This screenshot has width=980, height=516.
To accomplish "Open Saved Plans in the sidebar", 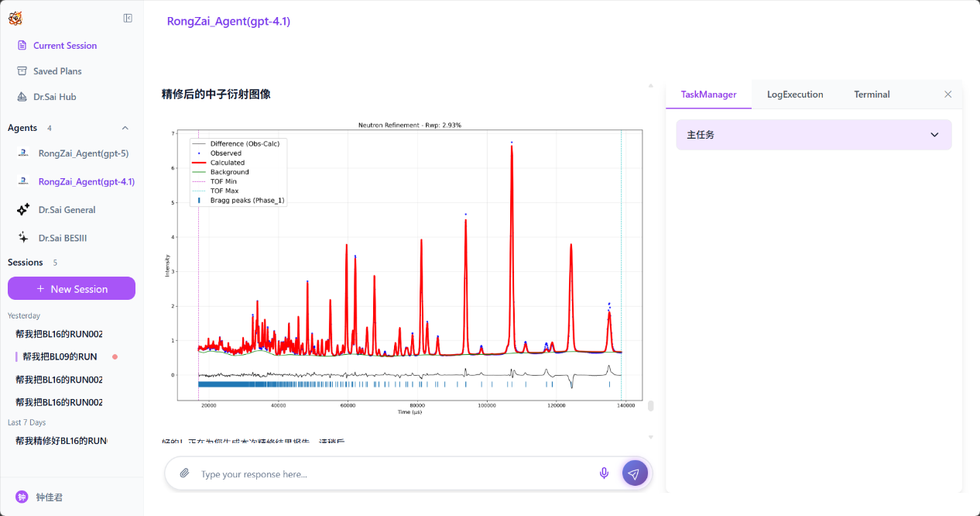I will [x=57, y=71].
